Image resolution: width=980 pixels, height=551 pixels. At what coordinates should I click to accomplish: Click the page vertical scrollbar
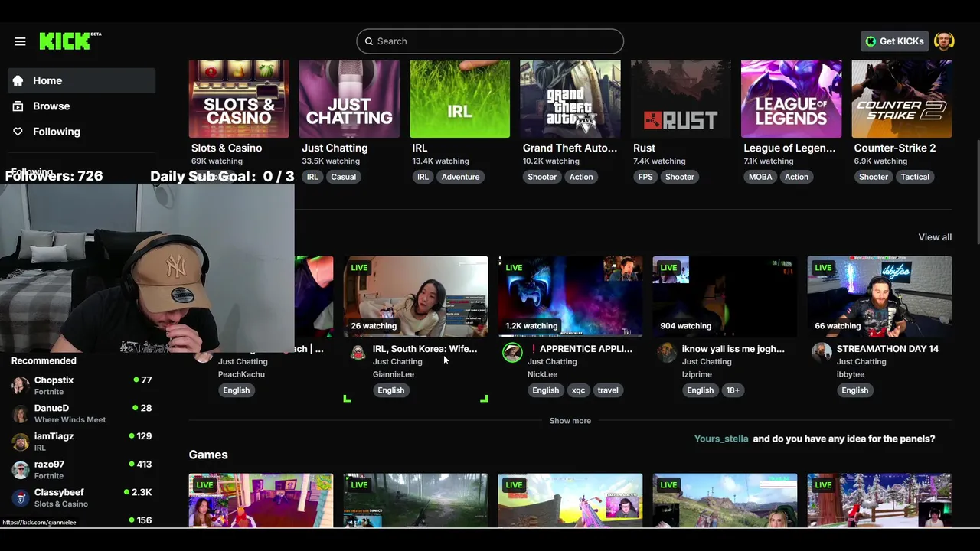pos(977,191)
